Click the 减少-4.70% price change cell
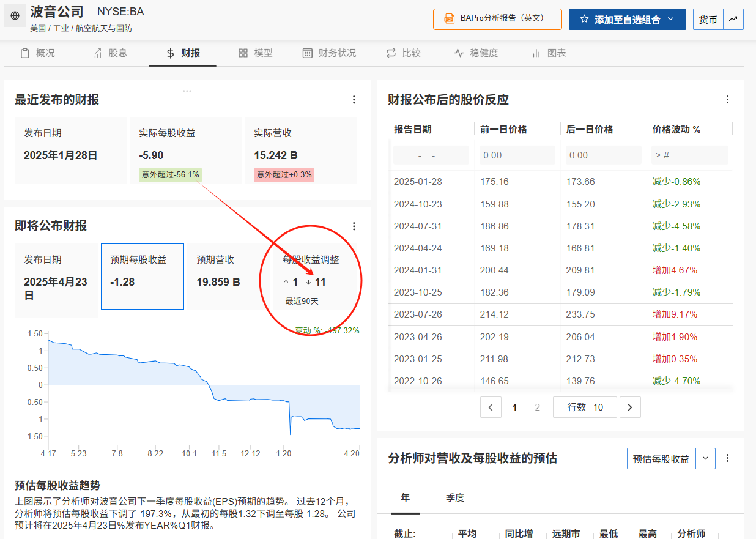The image size is (756, 539). (x=676, y=381)
